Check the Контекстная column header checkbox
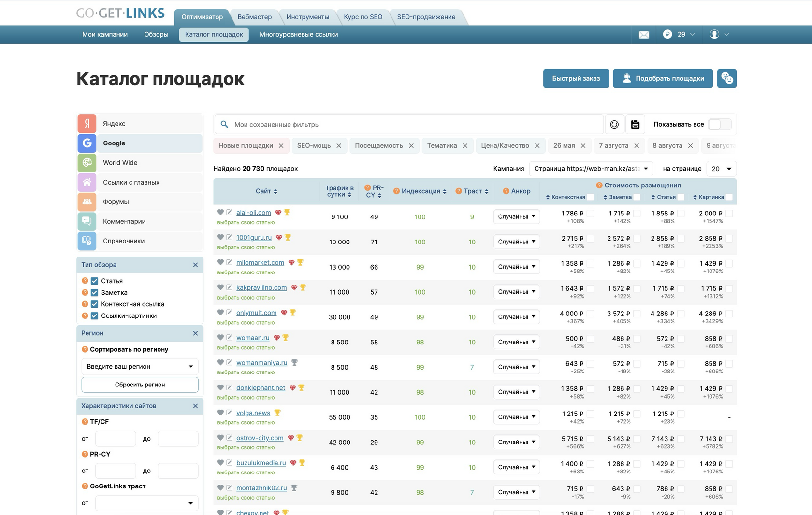This screenshot has height=515, width=812. tap(590, 197)
